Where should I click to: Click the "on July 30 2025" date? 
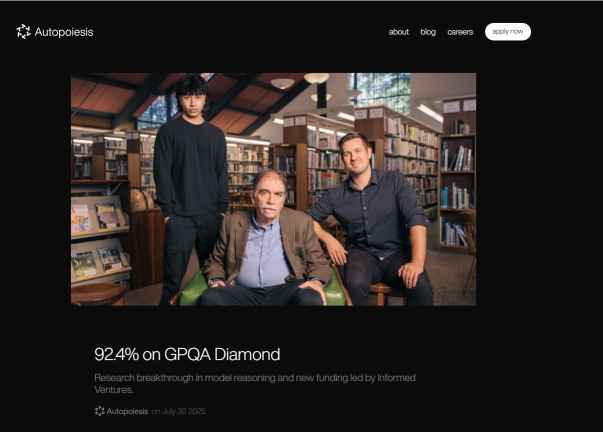[179, 411]
